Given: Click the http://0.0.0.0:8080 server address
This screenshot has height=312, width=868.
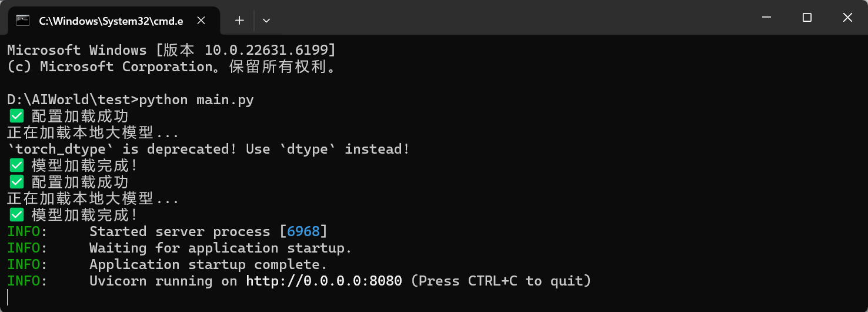Looking at the screenshot, I should coord(324,281).
